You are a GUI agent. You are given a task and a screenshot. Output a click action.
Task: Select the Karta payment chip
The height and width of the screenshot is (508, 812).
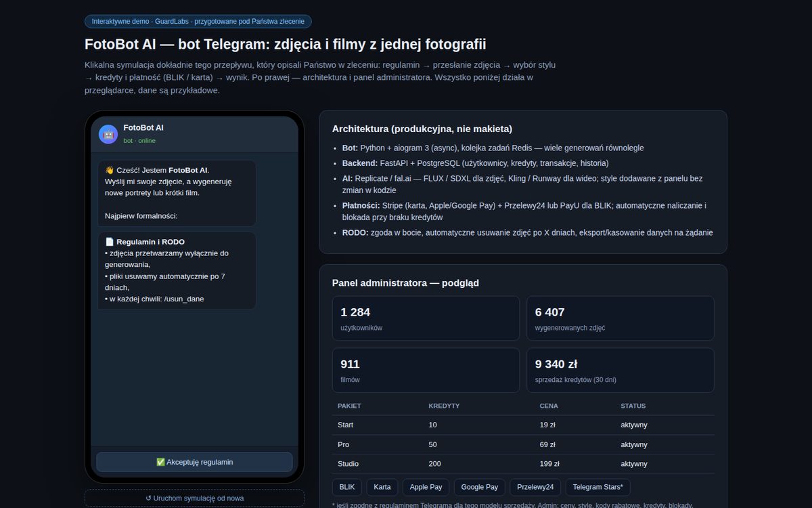(382, 487)
